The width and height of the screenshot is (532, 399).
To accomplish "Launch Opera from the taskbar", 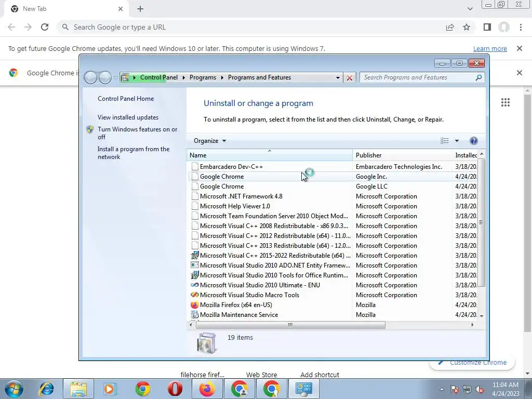I will point(175,389).
